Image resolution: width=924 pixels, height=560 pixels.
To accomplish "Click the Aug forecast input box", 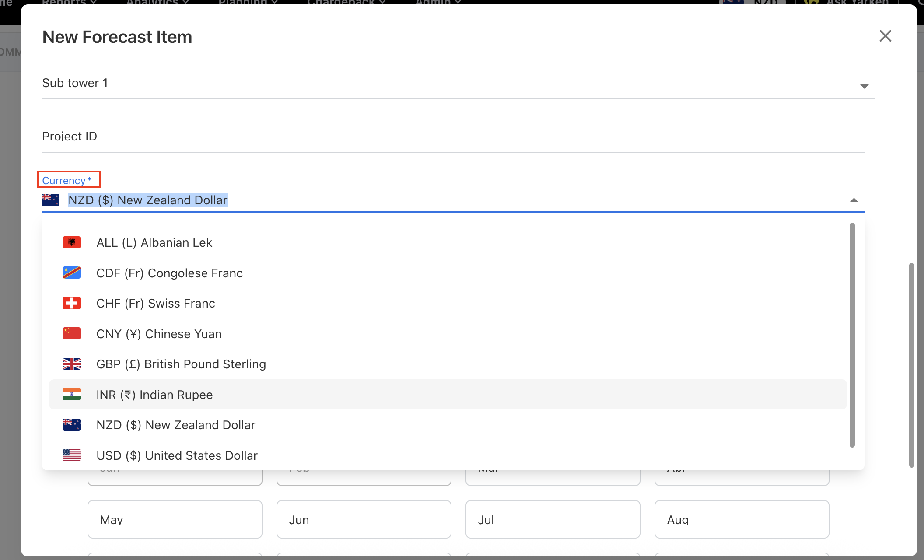I will point(742,519).
